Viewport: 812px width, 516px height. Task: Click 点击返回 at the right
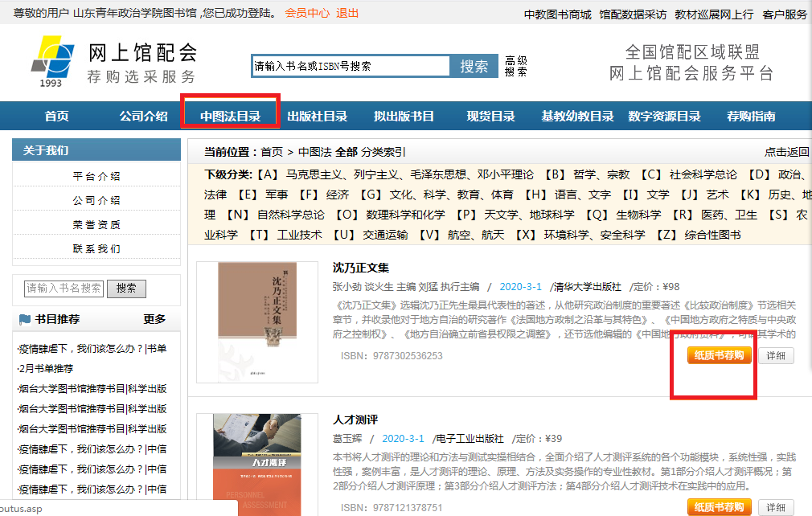click(786, 152)
